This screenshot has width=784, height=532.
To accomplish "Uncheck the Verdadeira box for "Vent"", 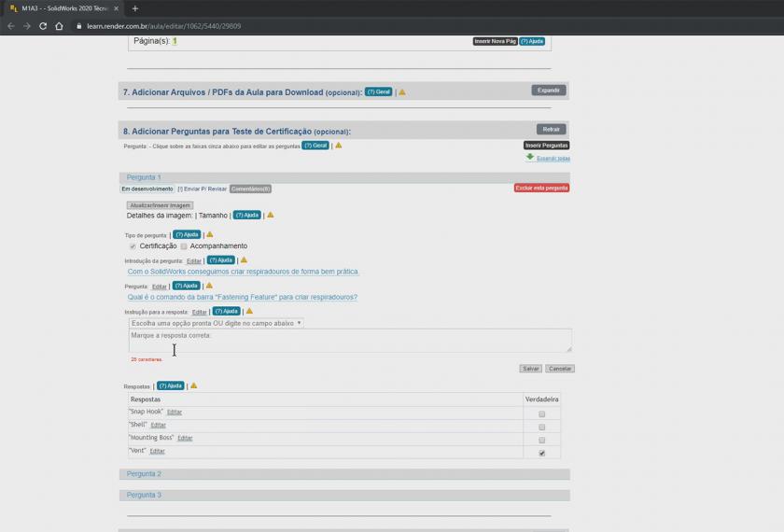I will [541, 453].
